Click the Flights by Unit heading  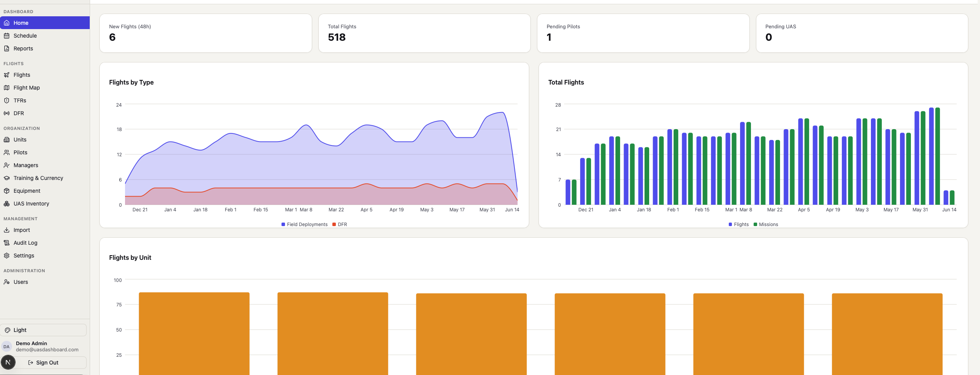click(130, 257)
